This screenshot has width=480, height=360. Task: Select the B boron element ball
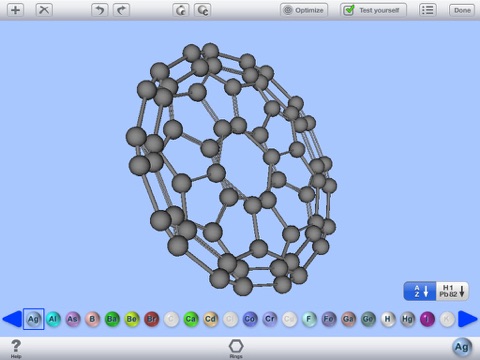point(92,319)
